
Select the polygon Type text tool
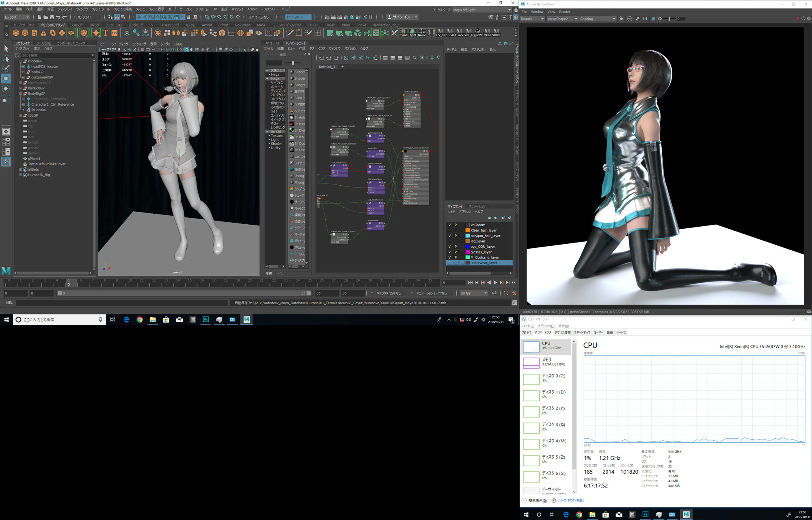[105, 33]
